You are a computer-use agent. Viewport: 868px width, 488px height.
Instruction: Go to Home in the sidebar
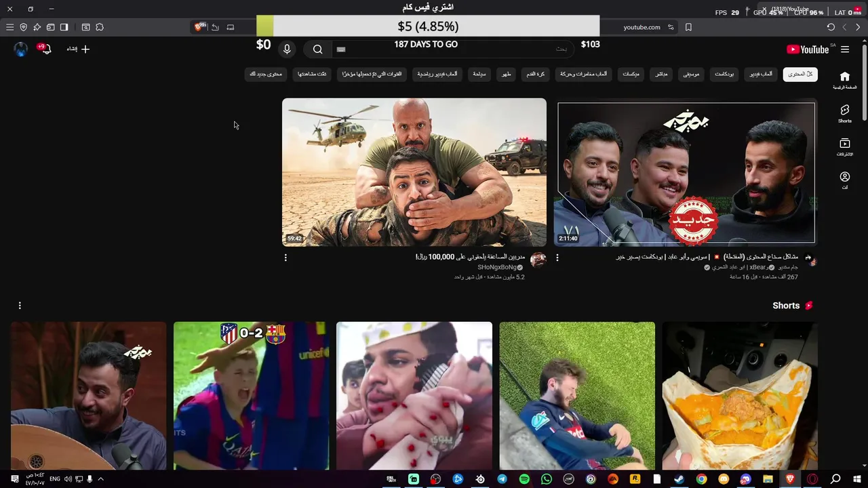[x=844, y=80]
